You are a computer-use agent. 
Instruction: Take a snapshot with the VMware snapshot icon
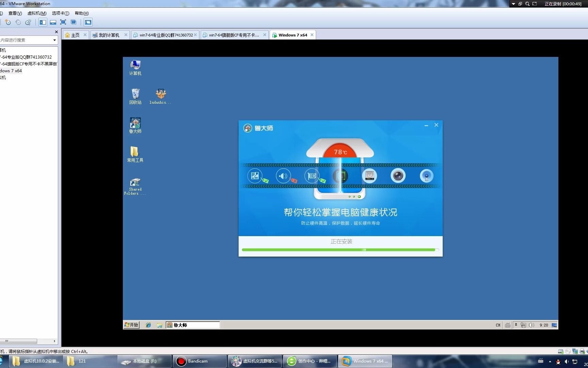click(x=8, y=22)
